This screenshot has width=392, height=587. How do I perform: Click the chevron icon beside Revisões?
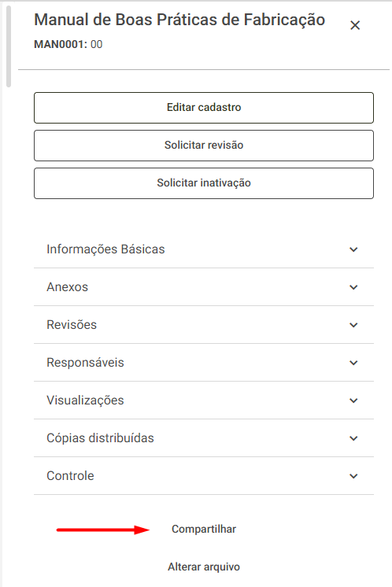pos(353,325)
